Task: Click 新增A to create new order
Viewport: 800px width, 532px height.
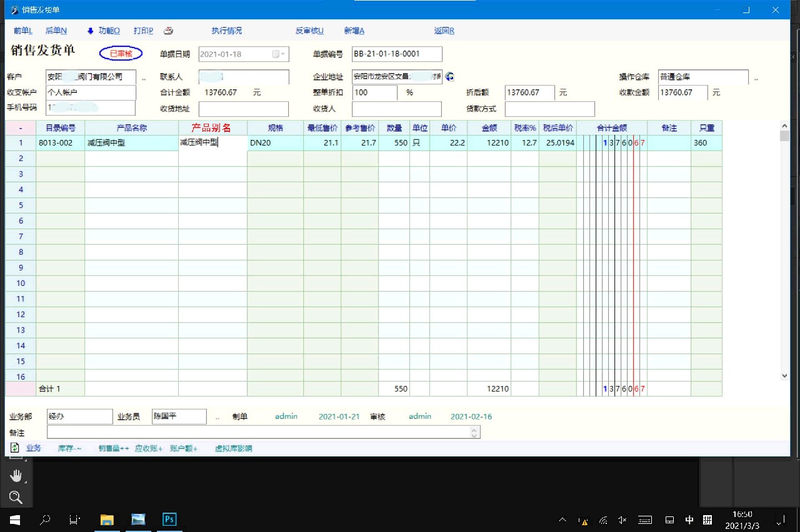Action: (x=354, y=31)
